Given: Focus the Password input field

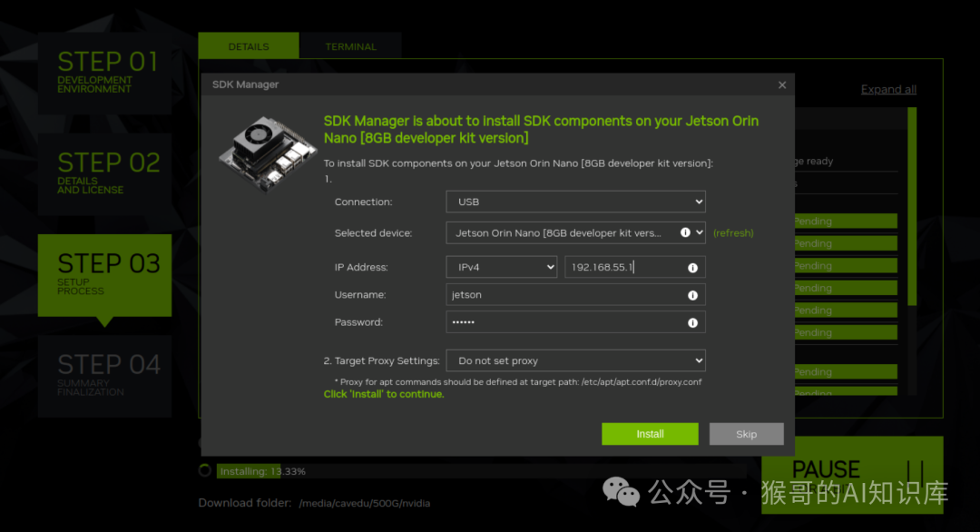Looking at the screenshot, I should click(575, 322).
